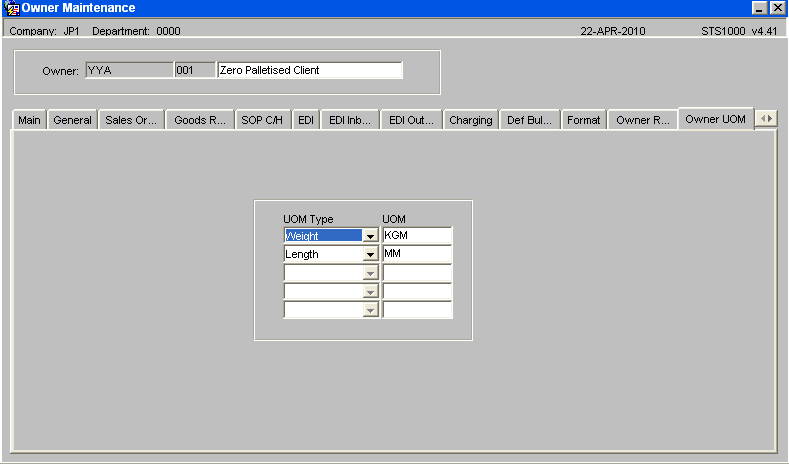Screen dimensions: 789x464
Task: Open the Sales Or... tab
Action: click(131, 120)
